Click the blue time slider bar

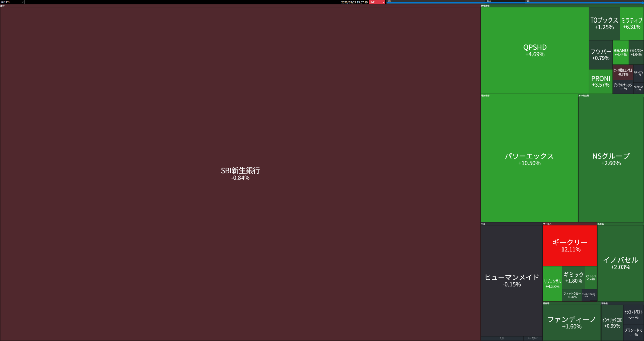point(515,3)
